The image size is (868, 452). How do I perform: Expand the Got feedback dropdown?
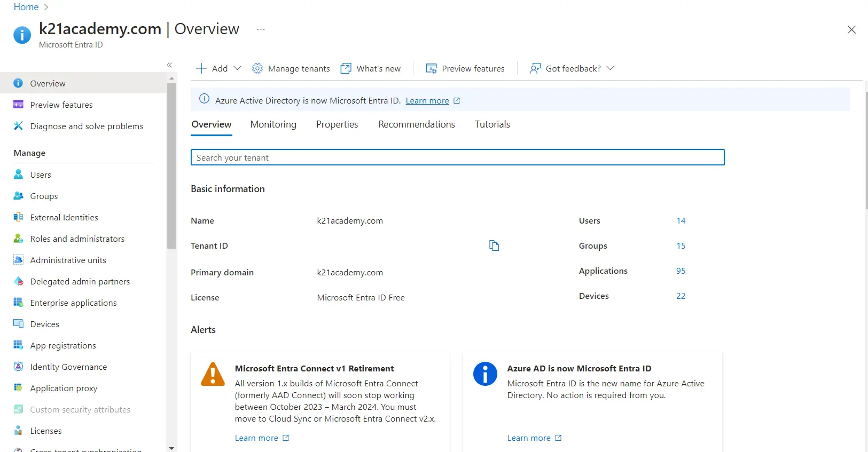pos(611,68)
